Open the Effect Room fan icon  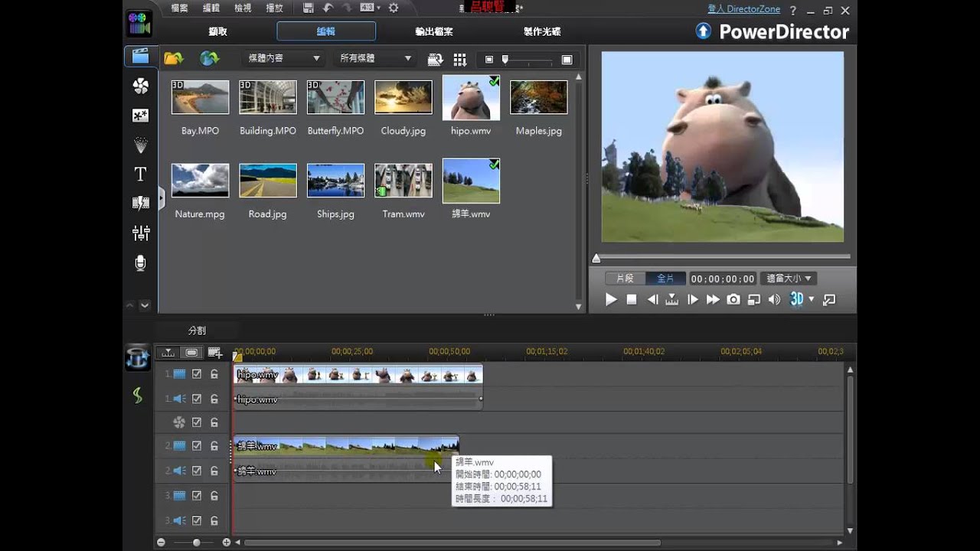coord(140,86)
